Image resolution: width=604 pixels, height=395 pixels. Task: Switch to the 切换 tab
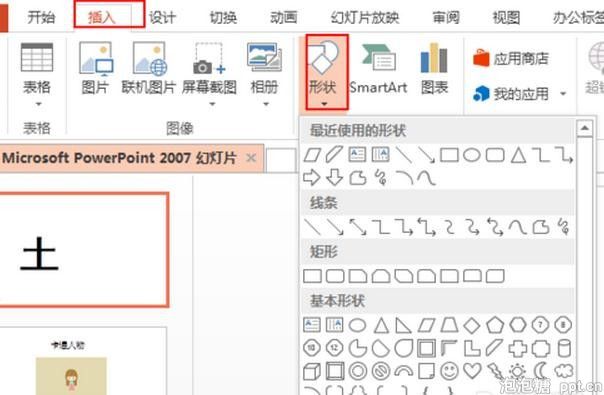click(223, 17)
